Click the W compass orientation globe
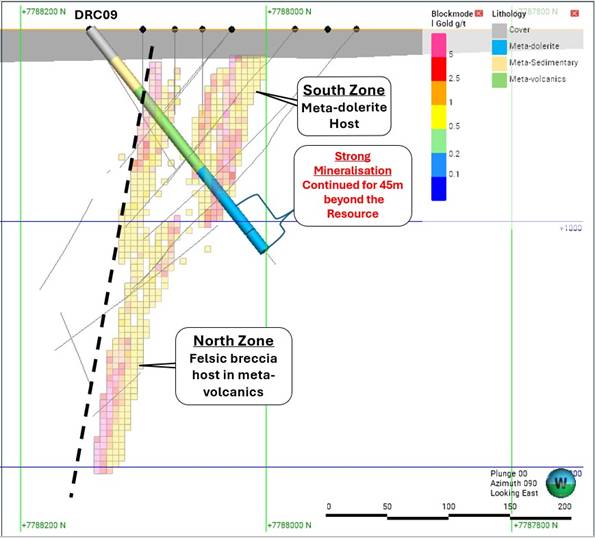The image size is (595, 538). point(560,483)
